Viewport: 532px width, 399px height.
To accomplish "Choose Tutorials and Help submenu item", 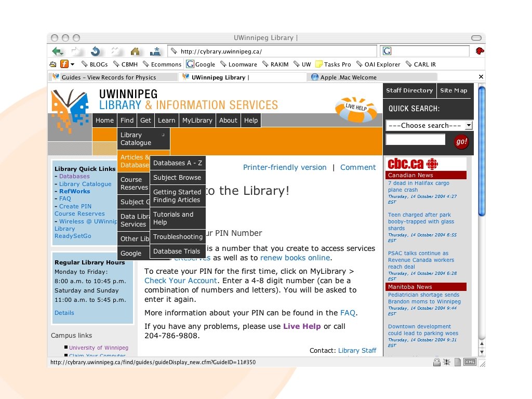I will point(178,219).
